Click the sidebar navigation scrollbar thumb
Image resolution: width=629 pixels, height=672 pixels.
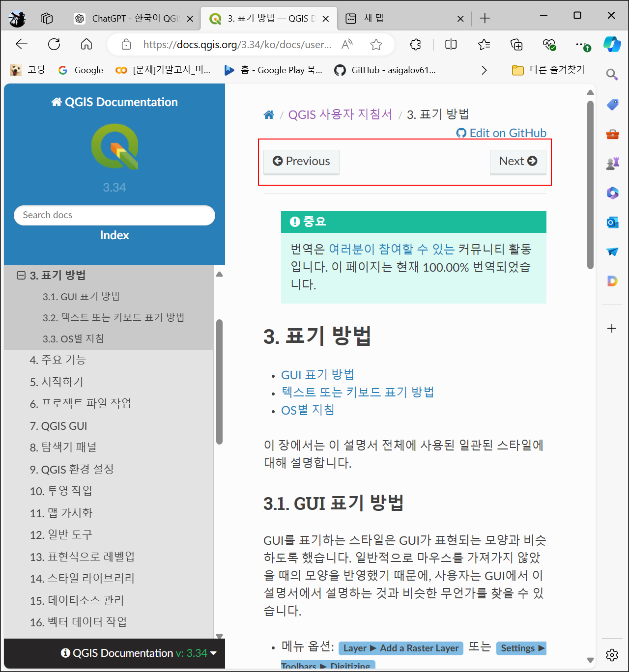(x=220, y=382)
